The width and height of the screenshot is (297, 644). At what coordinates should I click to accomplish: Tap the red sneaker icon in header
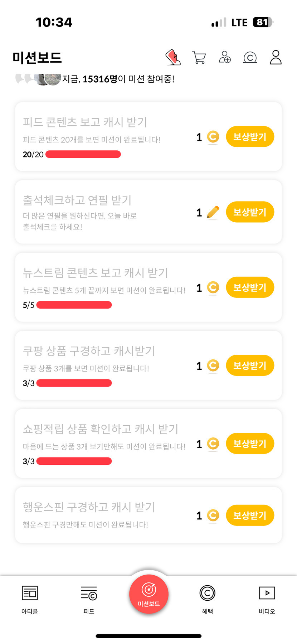(173, 57)
